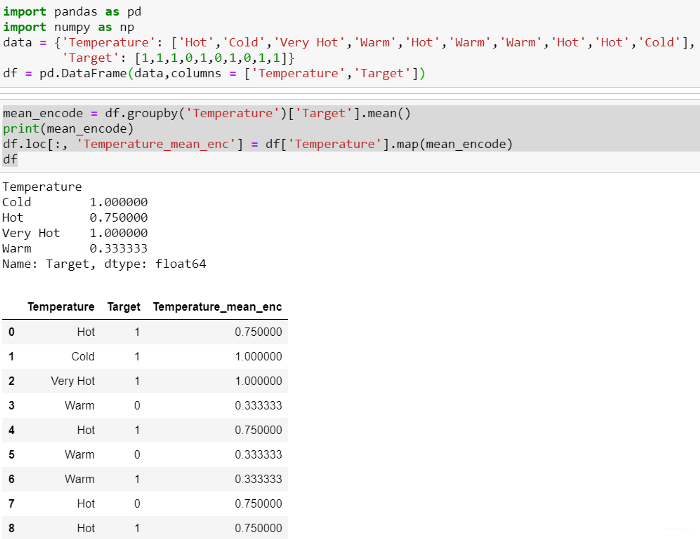Image resolution: width=700 pixels, height=539 pixels.
Task: Click the 'df.loc[:, 'Temperature_mean_enc']' code line
Action: [258, 144]
